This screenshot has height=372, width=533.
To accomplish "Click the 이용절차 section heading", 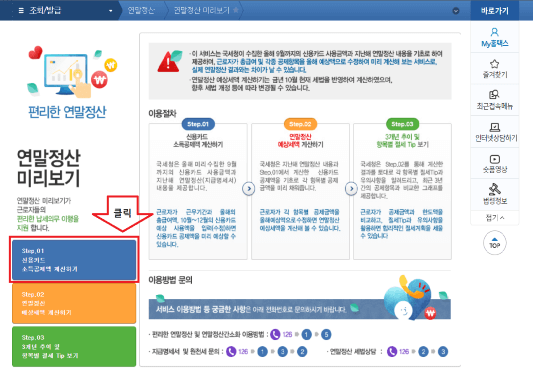I will pos(162,113).
